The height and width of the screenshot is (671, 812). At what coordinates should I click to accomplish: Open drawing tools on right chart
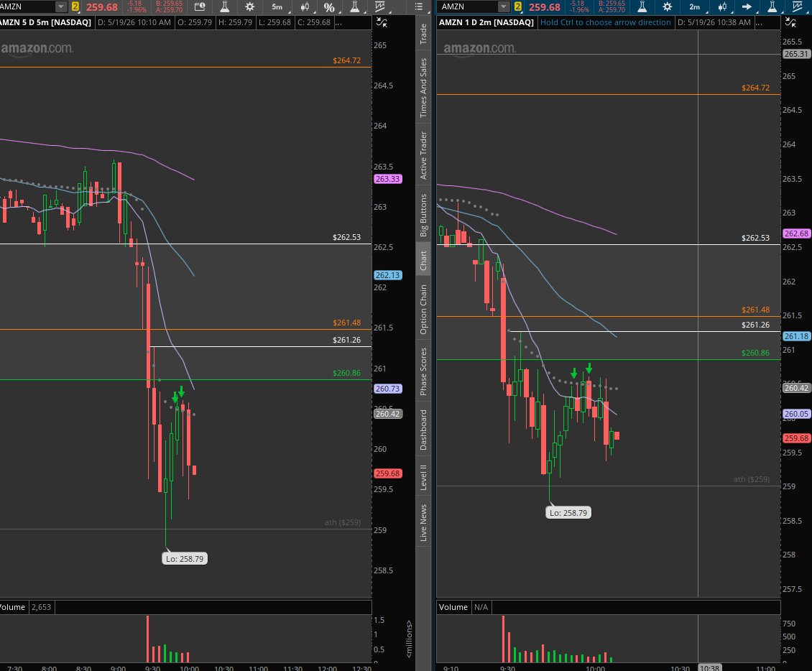798,6
